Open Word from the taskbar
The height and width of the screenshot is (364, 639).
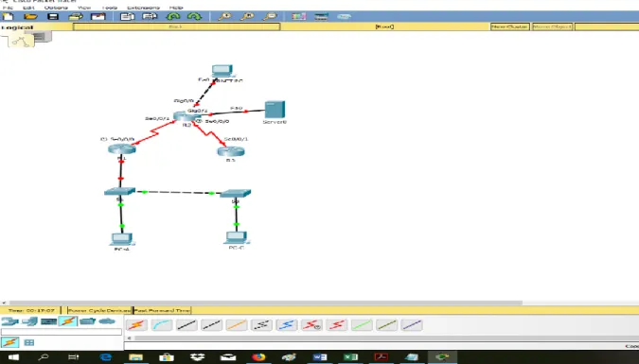click(x=320, y=357)
